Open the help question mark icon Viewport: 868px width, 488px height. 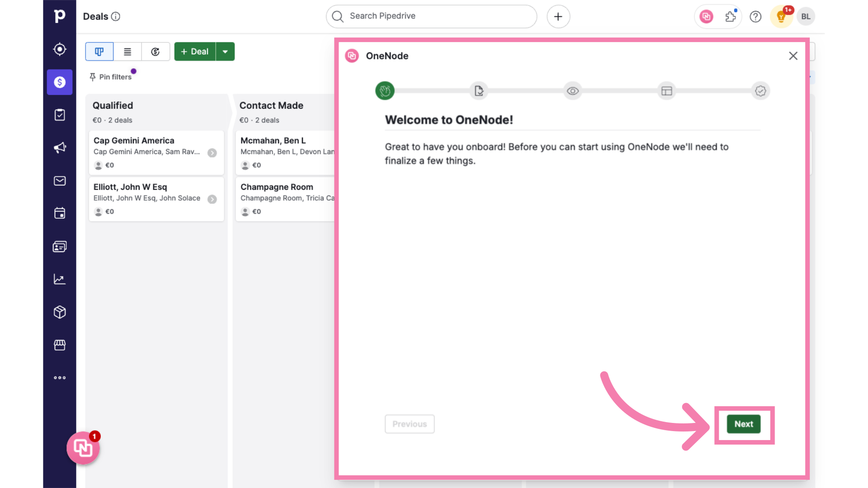click(755, 17)
